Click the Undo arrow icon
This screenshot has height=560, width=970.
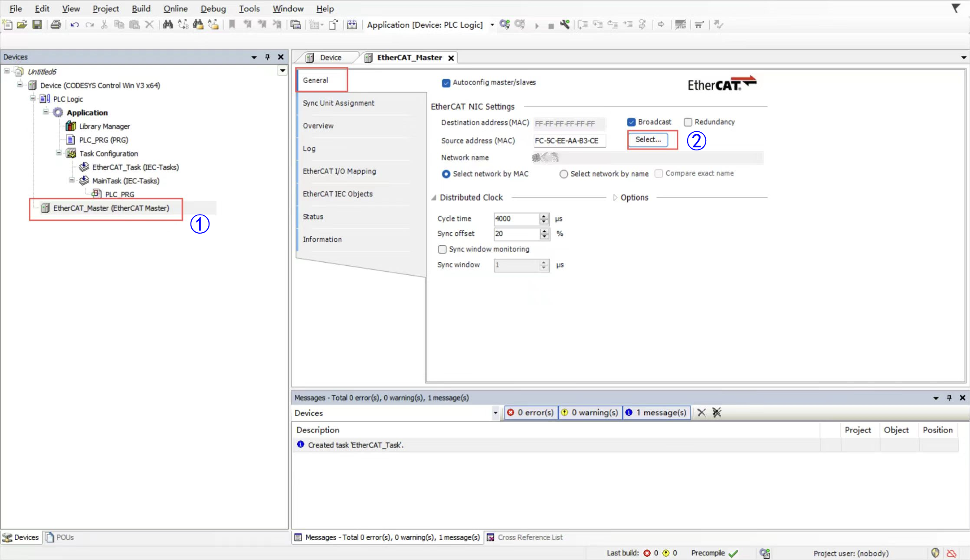(75, 25)
